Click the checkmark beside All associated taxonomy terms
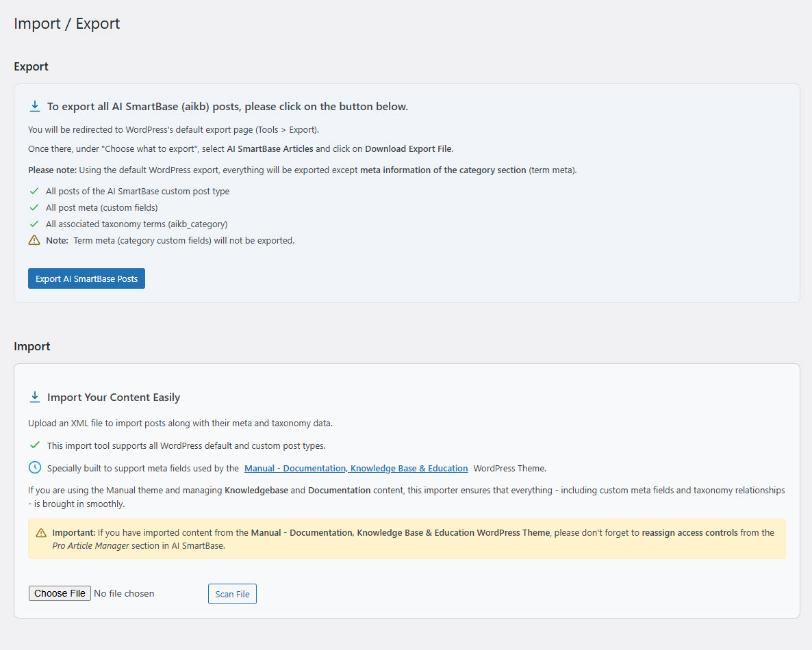This screenshot has height=650, width=812. coord(34,224)
